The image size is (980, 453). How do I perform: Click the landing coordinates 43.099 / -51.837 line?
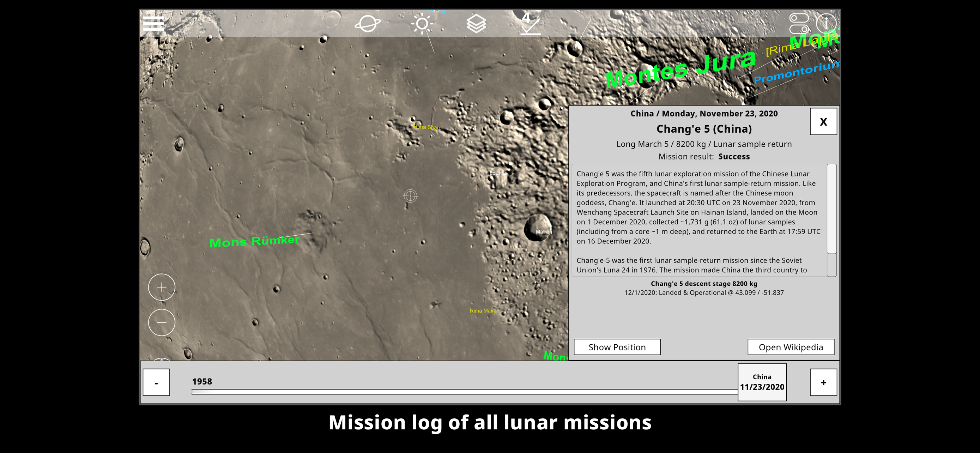click(x=704, y=292)
